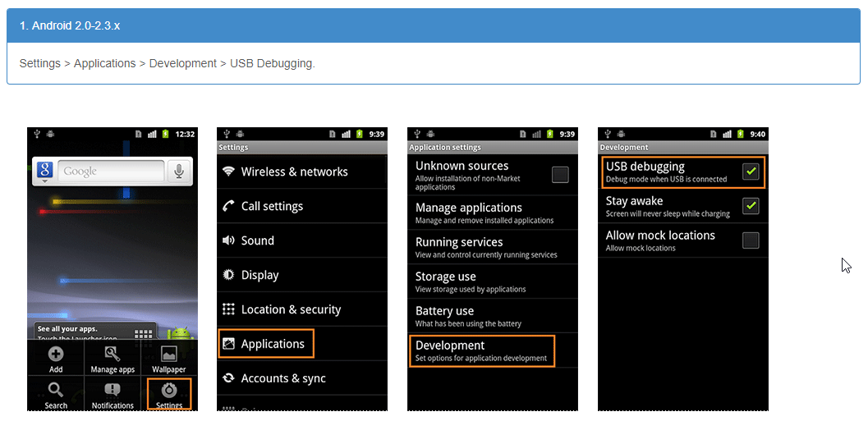This screenshot has width=868, height=421.
Task: Click the 12:32 clock in first phone
Action: click(x=185, y=134)
